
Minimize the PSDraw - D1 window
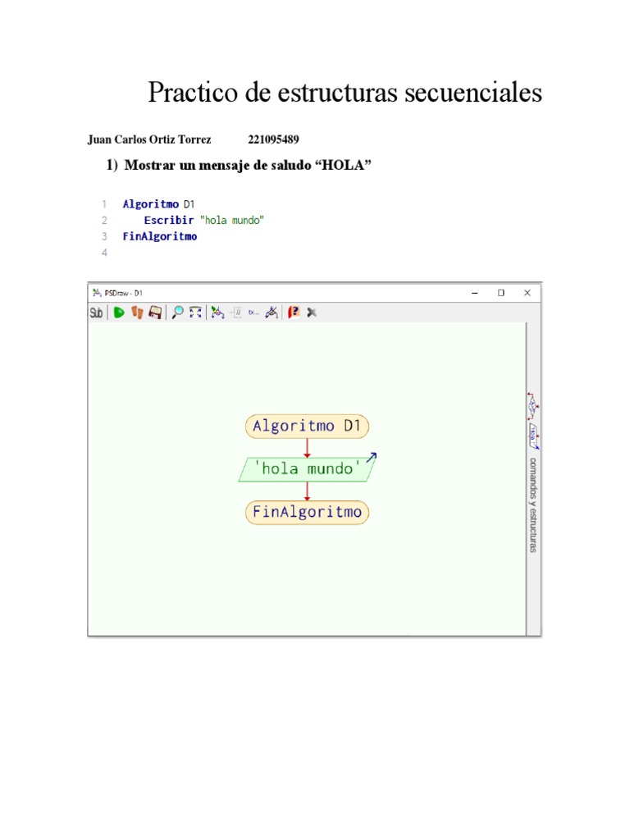tap(475, 293)
